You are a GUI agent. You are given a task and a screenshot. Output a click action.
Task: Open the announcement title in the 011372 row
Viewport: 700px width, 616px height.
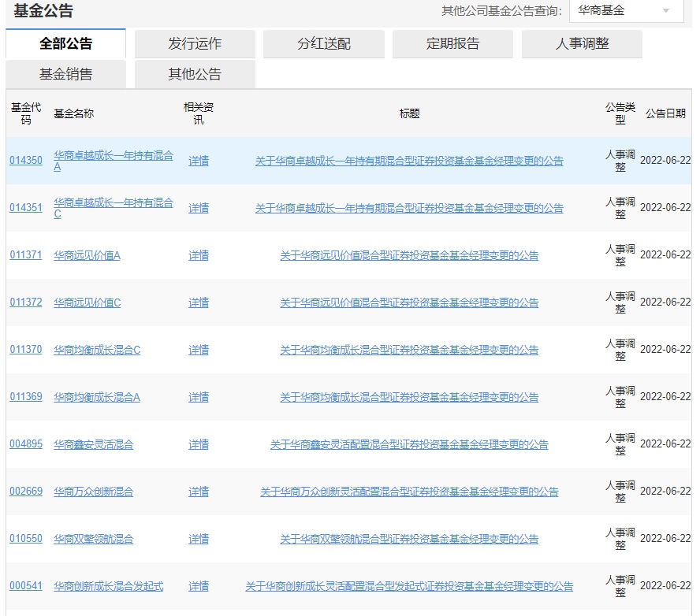(409, 302)
